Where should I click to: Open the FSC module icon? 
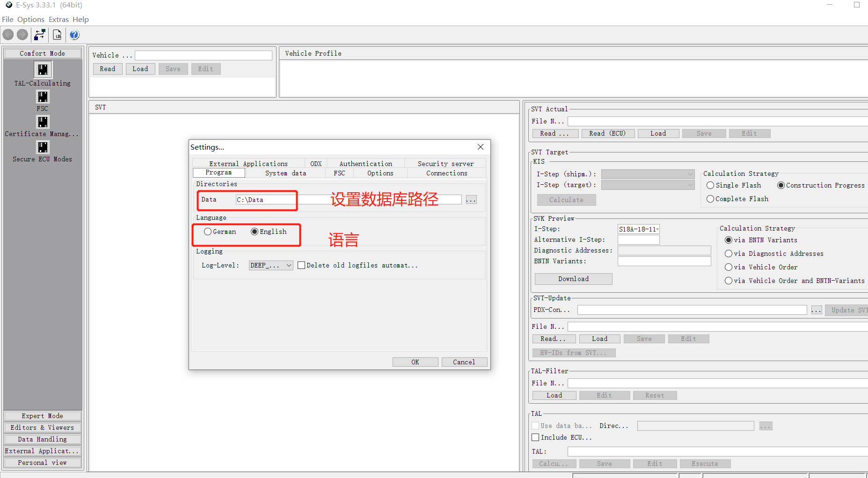coord(43,97)
